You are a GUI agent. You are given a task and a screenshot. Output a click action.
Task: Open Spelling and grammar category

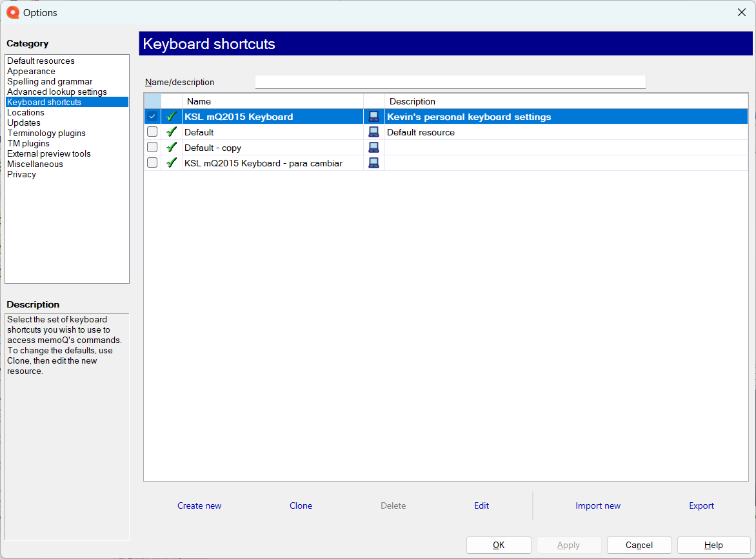pyautogui.click(x=50, y=81)
